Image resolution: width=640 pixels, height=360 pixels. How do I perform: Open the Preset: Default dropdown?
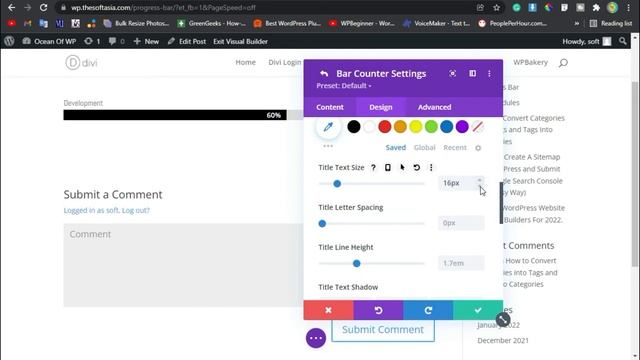(344, 86)
